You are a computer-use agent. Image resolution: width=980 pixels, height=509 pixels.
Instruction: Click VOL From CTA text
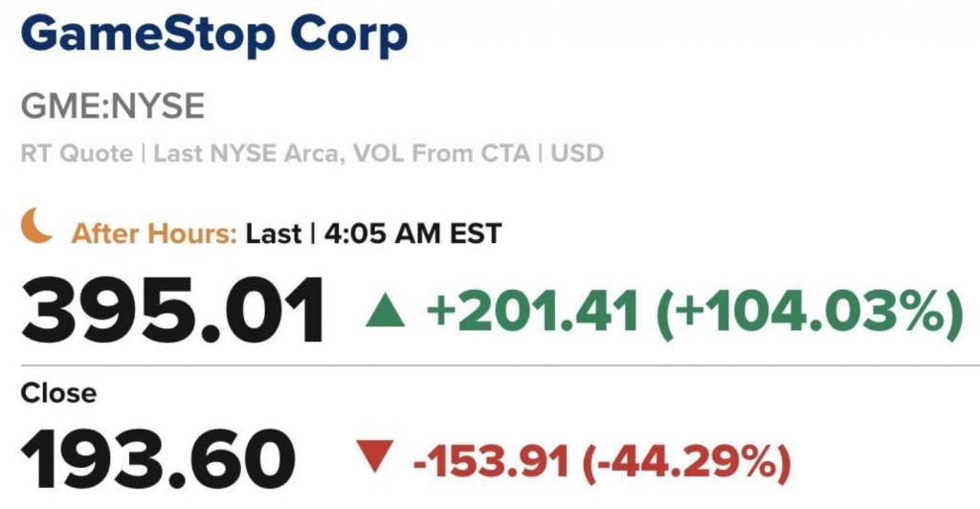tap(442, 154)
